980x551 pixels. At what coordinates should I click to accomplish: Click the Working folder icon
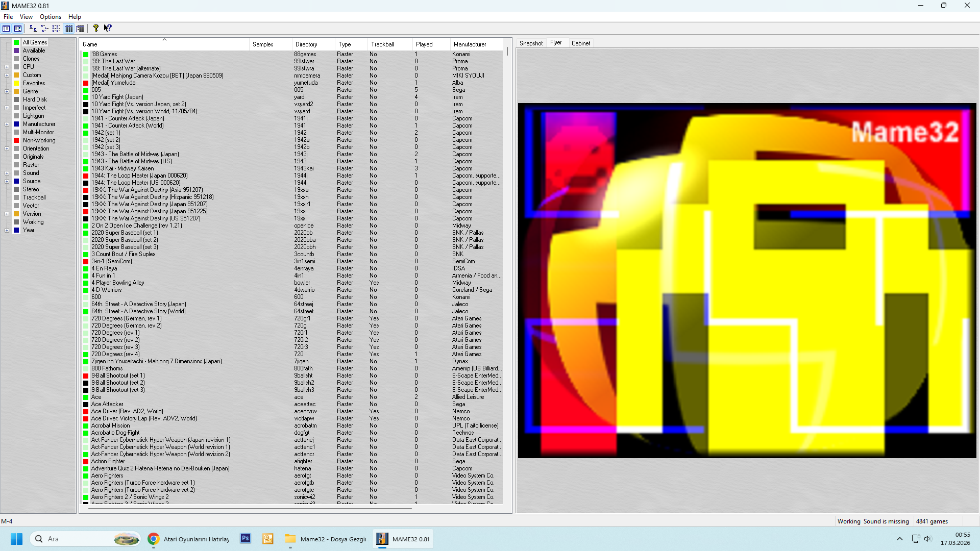pyautogui.click(x=16, y=222)
